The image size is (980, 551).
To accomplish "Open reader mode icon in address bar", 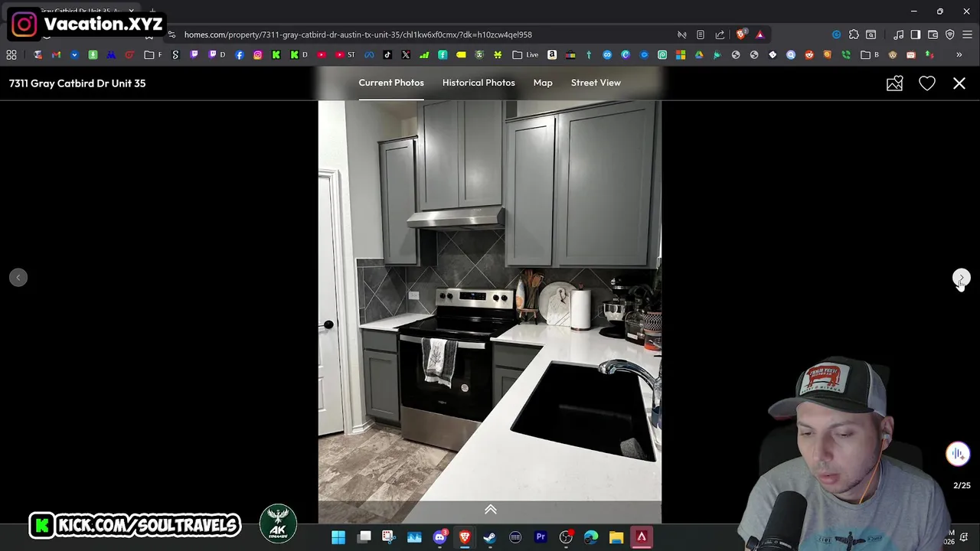I will point(700,34).
